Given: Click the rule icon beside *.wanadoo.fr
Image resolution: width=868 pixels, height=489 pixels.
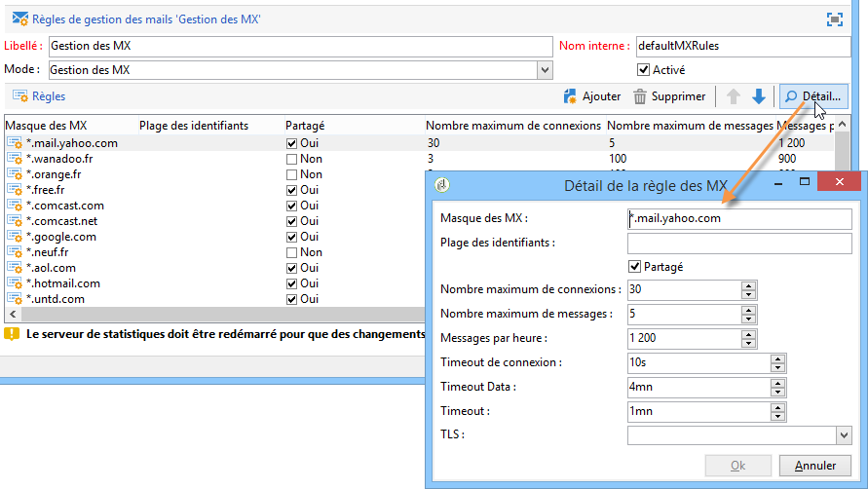Looking at the screenshot, I should pos(15,159).
